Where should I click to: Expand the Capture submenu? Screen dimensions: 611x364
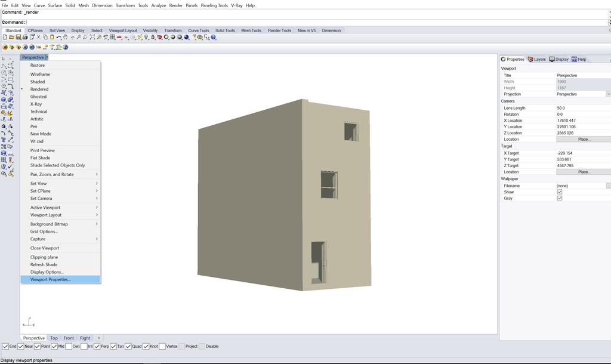tap(60, 239)
